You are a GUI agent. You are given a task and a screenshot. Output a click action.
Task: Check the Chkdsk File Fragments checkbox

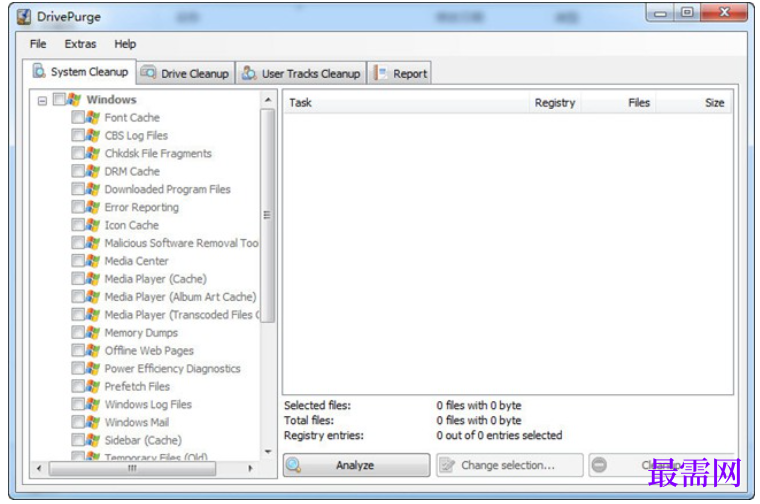(78, 153)
